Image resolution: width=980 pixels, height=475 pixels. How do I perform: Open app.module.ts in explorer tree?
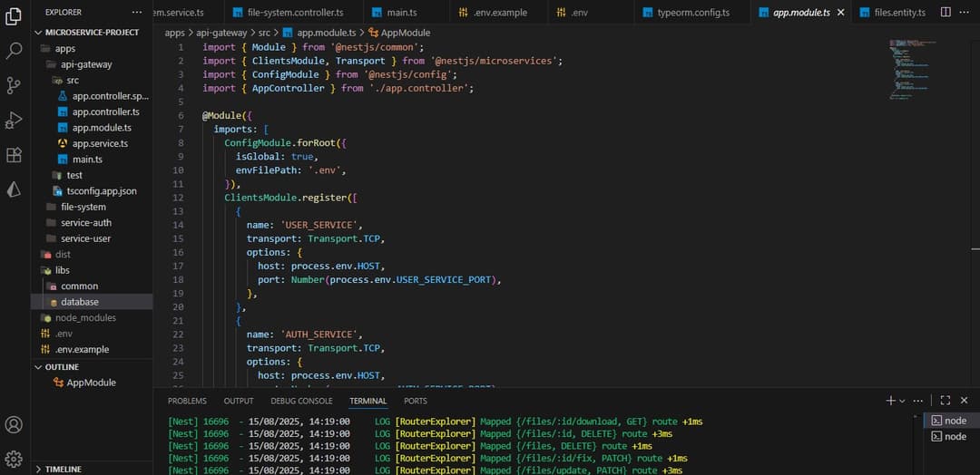(x=92, y=127)
